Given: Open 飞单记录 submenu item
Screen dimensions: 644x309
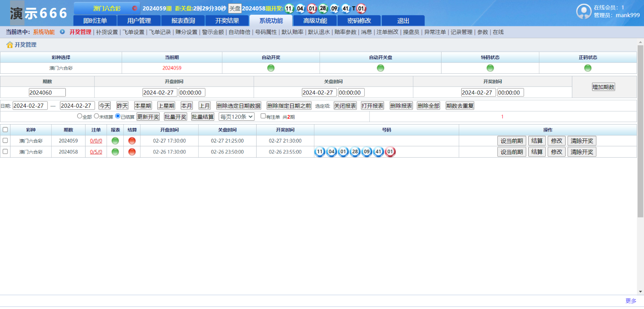Looking at the screenshot, I should [160, 32].
